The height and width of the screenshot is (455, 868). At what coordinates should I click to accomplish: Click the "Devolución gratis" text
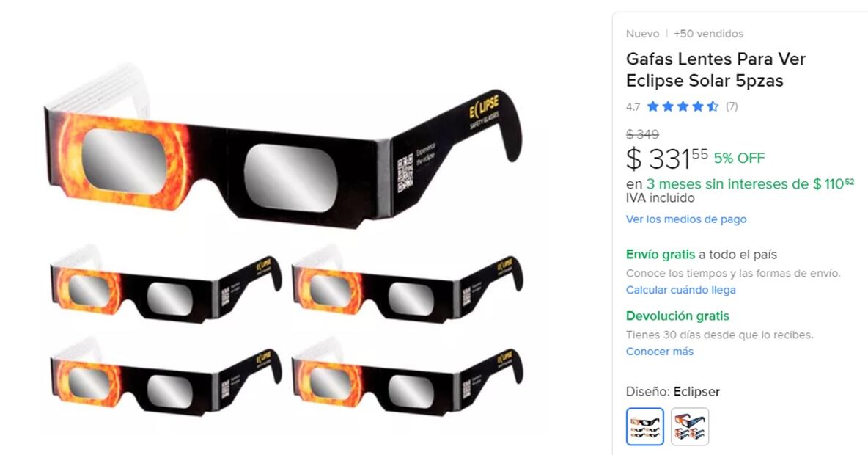click(x=677, y=316)
